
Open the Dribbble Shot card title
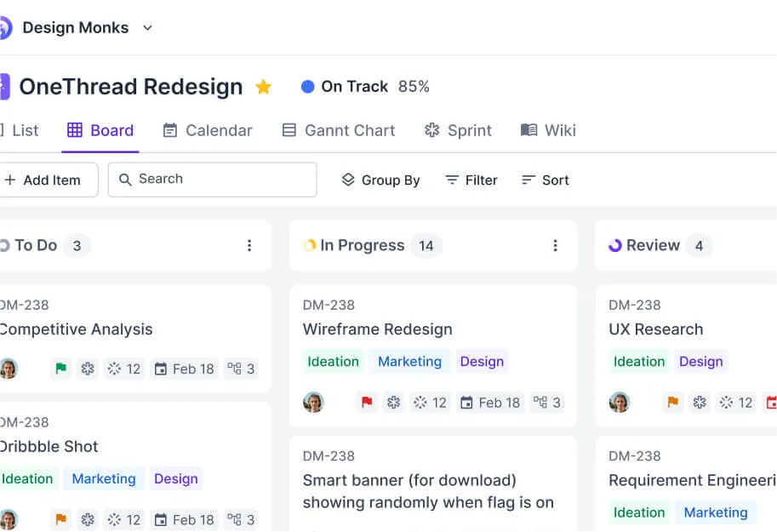(x=49, y=446)
